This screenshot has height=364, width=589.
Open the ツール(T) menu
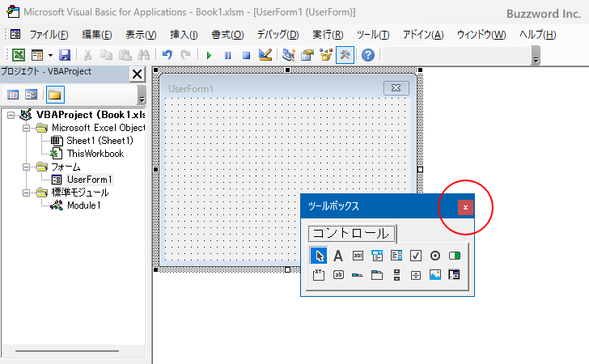[373, 35]
